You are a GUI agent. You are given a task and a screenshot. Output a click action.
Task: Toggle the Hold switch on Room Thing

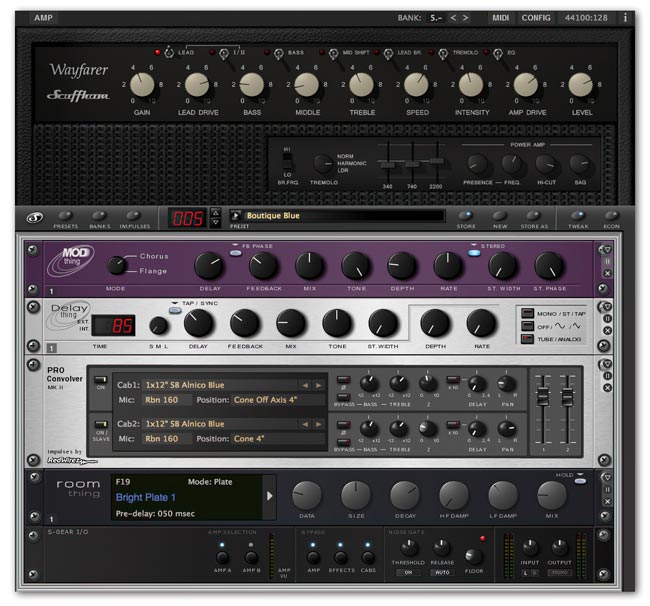click(580, 481)
